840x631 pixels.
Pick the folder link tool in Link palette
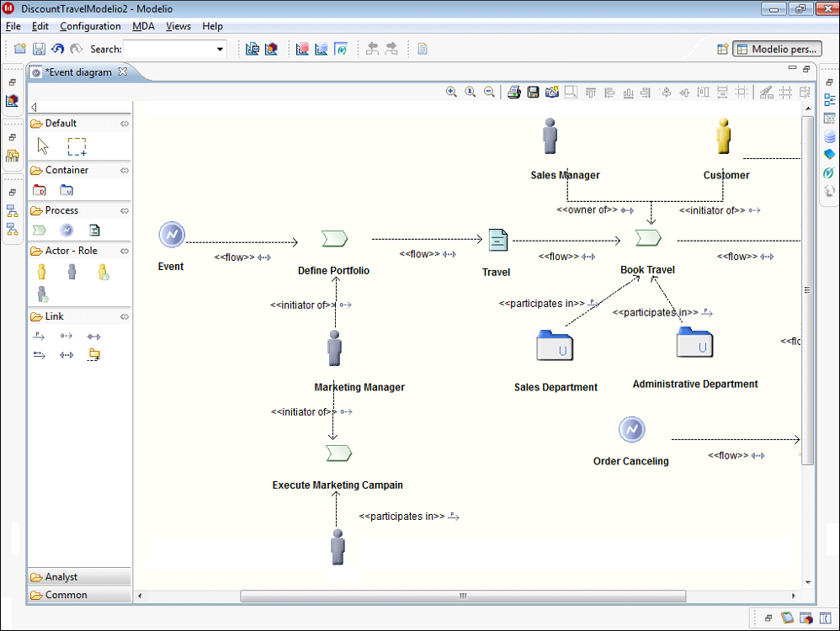(94, 354)
